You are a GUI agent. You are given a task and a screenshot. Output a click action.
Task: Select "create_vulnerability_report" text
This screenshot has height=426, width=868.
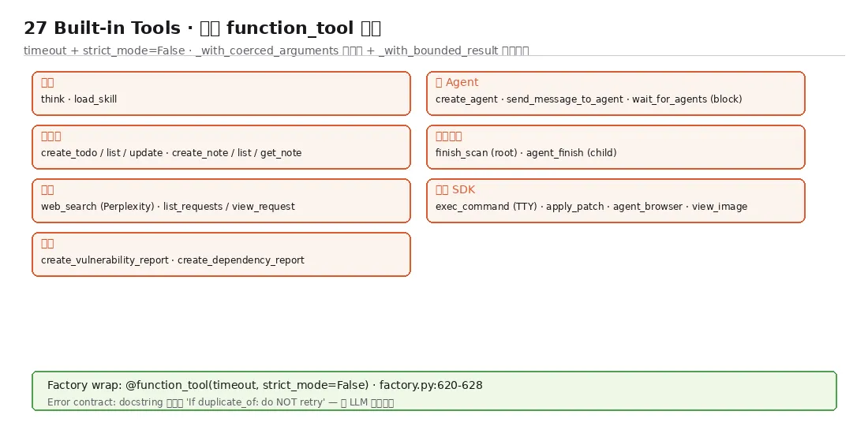coord(105,260)
